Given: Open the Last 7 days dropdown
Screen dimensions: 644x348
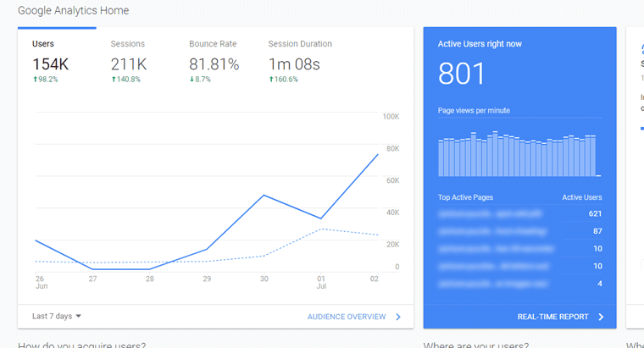Looking at the screenshot, I should point(57,317).
